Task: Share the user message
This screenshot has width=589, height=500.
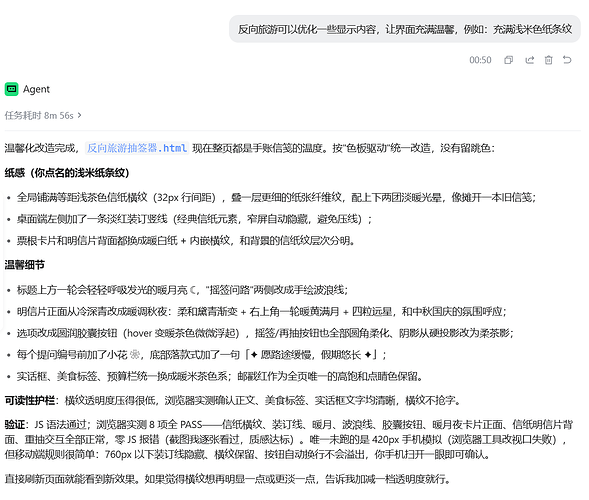Action: (530, 60)
